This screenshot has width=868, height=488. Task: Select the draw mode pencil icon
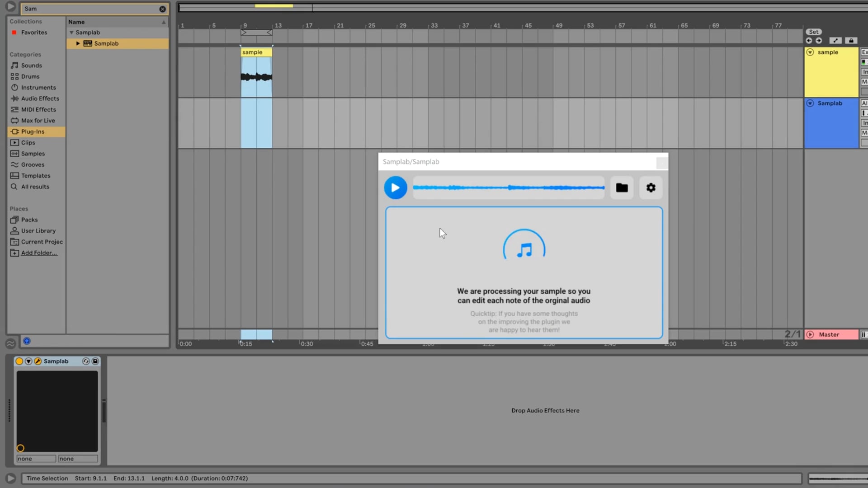835,40
